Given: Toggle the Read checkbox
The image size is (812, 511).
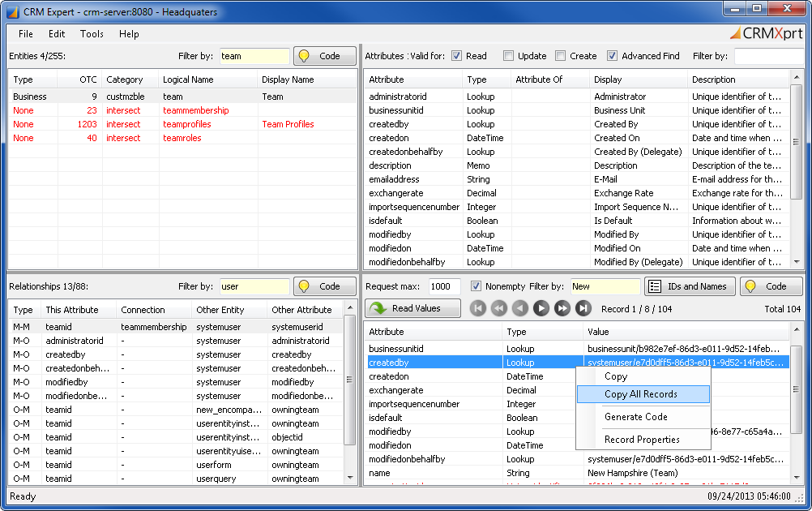Looking at the screenshot, I should point(456,56).
